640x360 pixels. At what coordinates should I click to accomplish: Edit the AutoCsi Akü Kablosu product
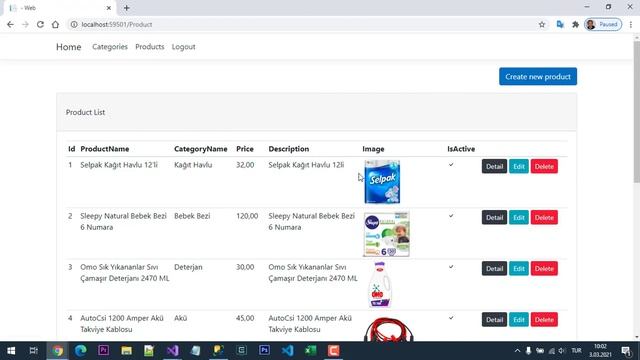tap(519, 320)
